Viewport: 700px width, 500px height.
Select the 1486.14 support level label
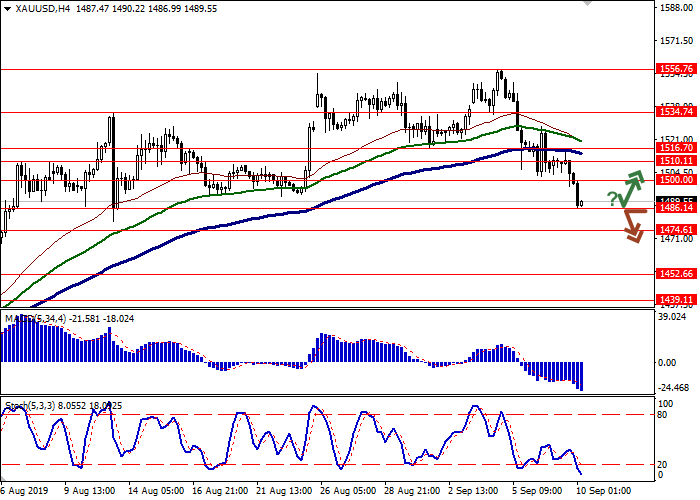coord(677,208)
